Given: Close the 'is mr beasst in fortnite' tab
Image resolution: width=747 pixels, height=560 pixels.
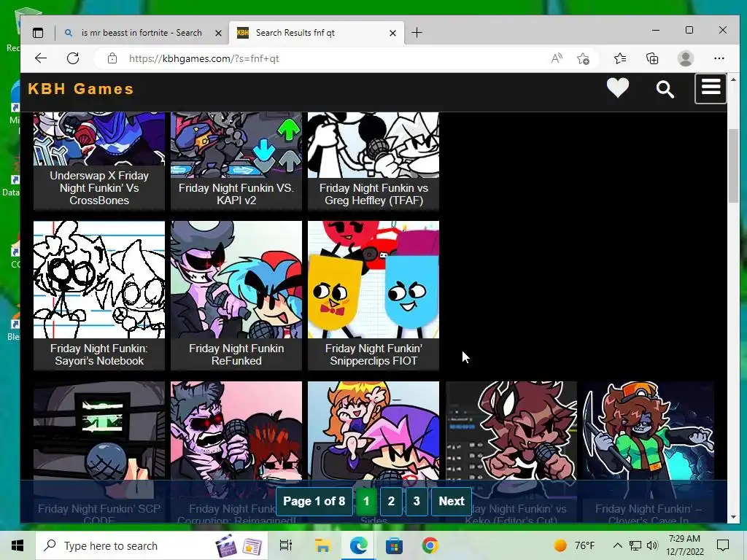Looking at the screenshot, I should pos(218,33).
